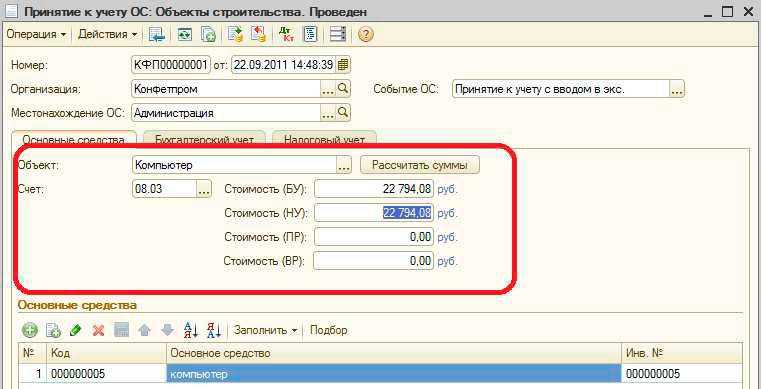Click the ellipsis button of the Объект field
761x389 pixels.
click(344, 165)
